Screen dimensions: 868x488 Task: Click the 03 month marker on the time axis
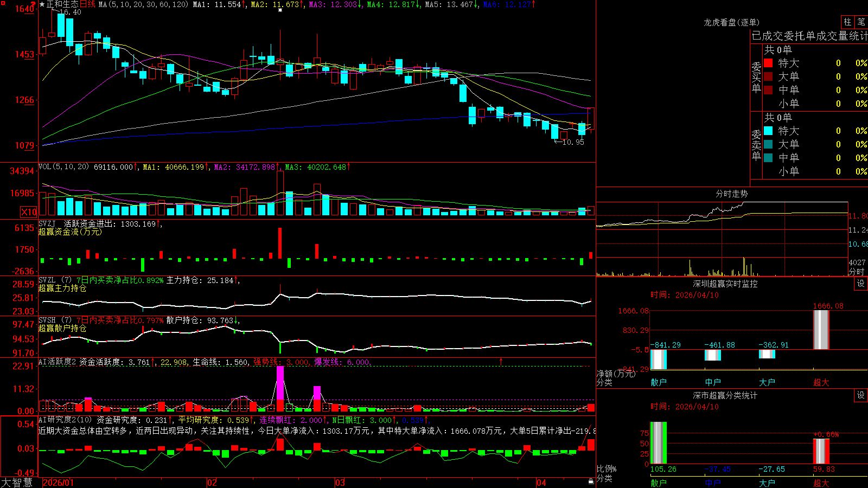[x=340, y=483]
